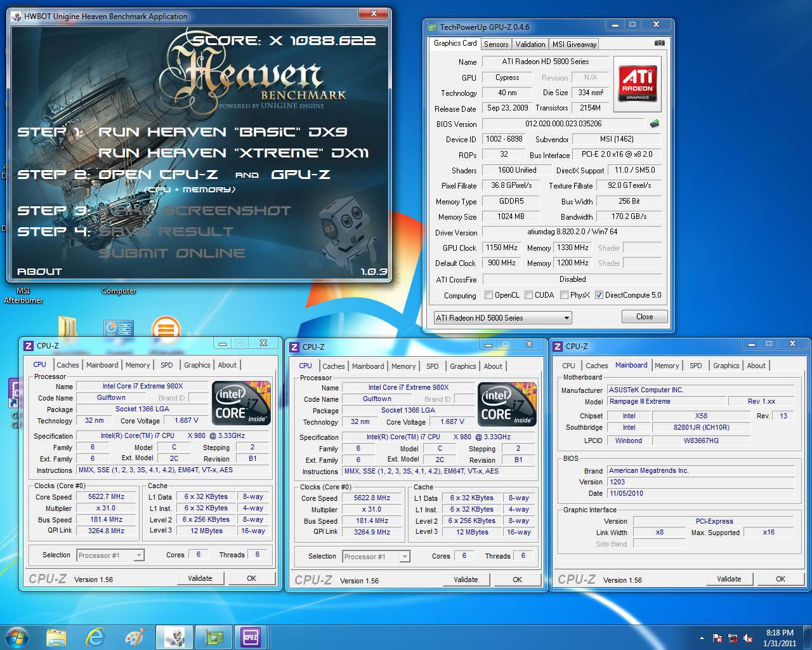Click the ATI Radeon Graphics logo

point(637,84)
